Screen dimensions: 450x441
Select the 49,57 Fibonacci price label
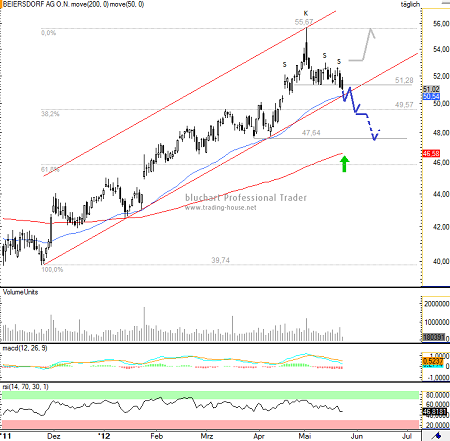click(404, 105)
